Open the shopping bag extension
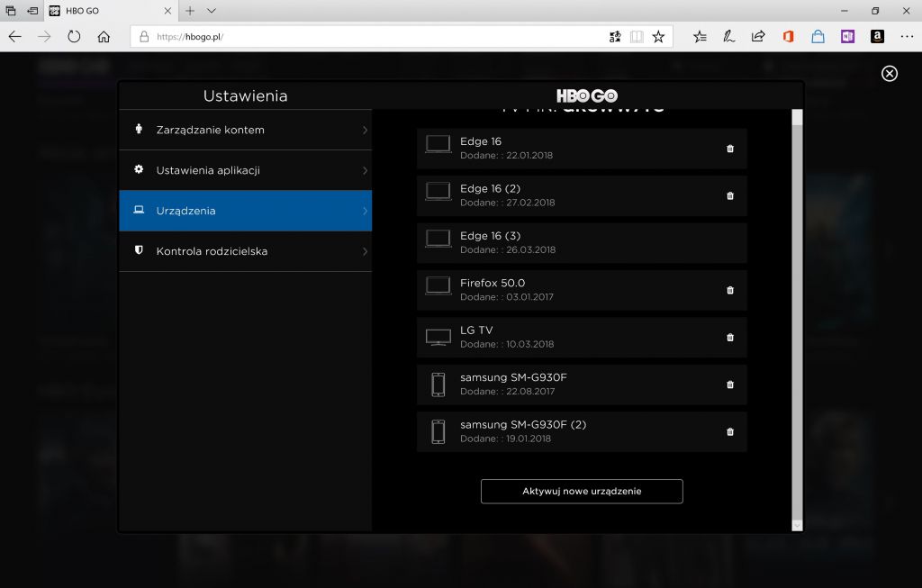922x588 pixels. (x=818, y=36)
